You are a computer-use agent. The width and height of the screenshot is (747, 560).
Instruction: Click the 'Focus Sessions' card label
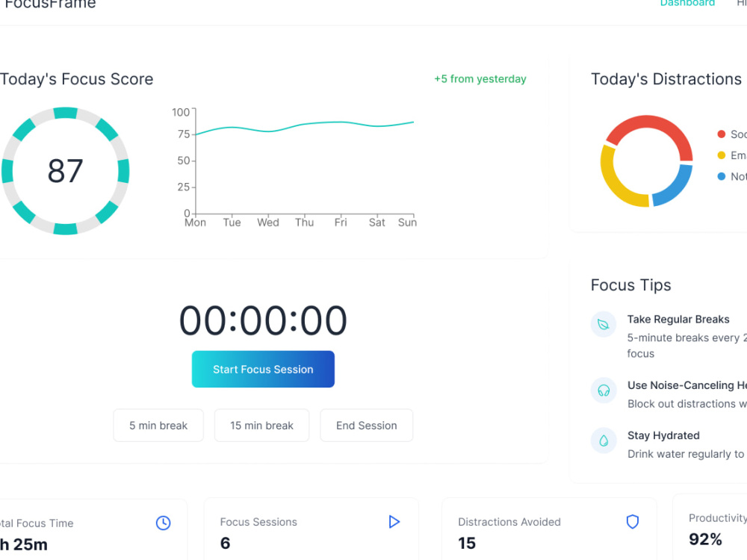point(258,522)
